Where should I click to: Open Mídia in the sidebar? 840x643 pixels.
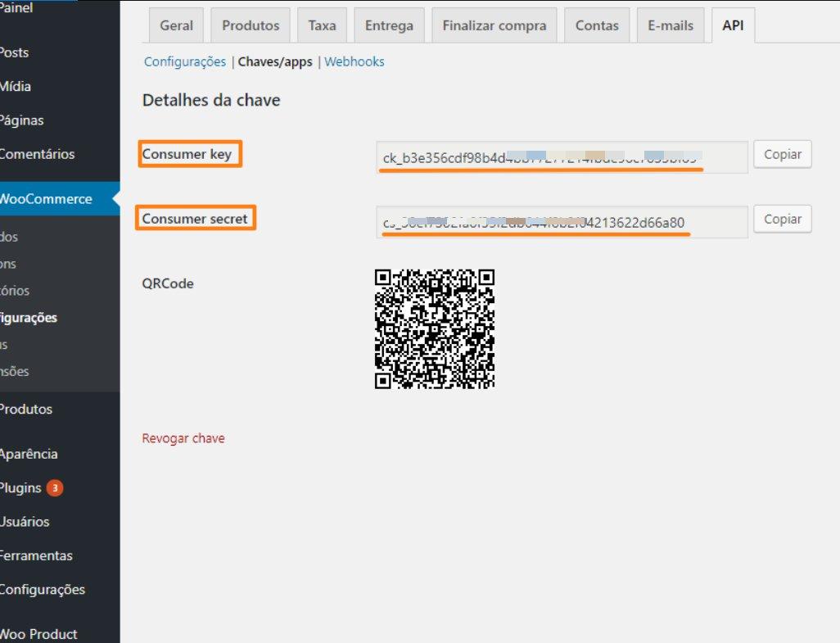coord(15,86)
